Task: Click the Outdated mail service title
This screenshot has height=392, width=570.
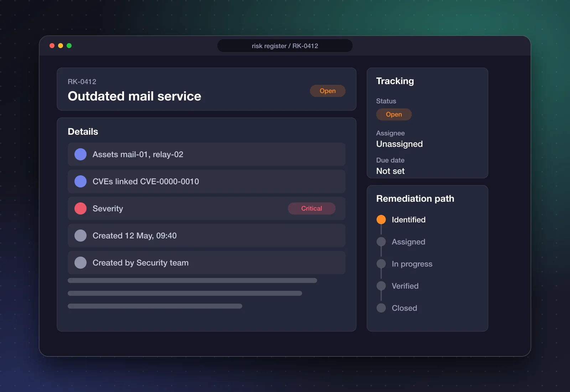Action: pos(134,96)
